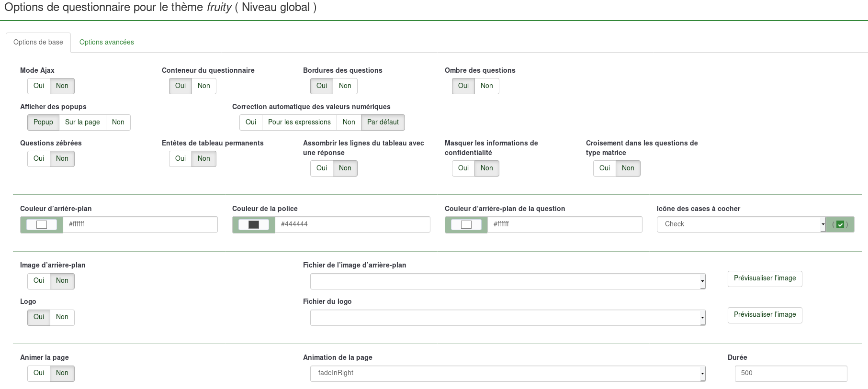Click the green check icon preview
868x389 pixels.
(x=840, y=224)
